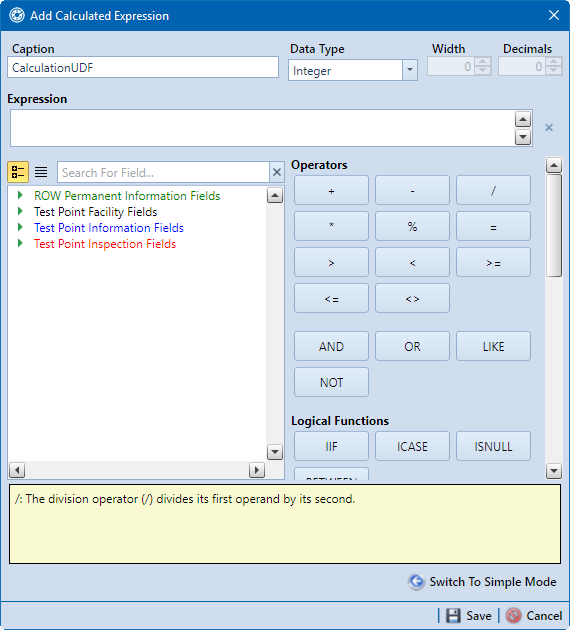Click the app logo icon in title bar

17,16
